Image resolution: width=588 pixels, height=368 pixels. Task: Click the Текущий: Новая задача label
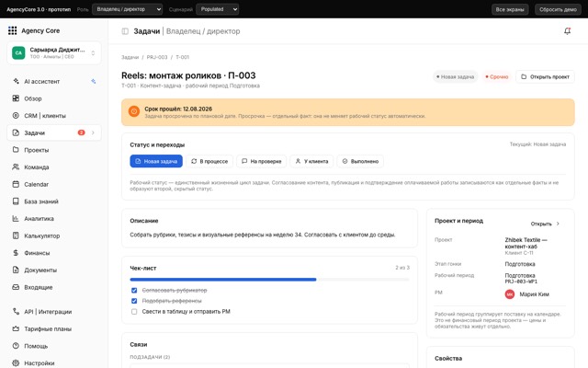click(x=537, y=144)
